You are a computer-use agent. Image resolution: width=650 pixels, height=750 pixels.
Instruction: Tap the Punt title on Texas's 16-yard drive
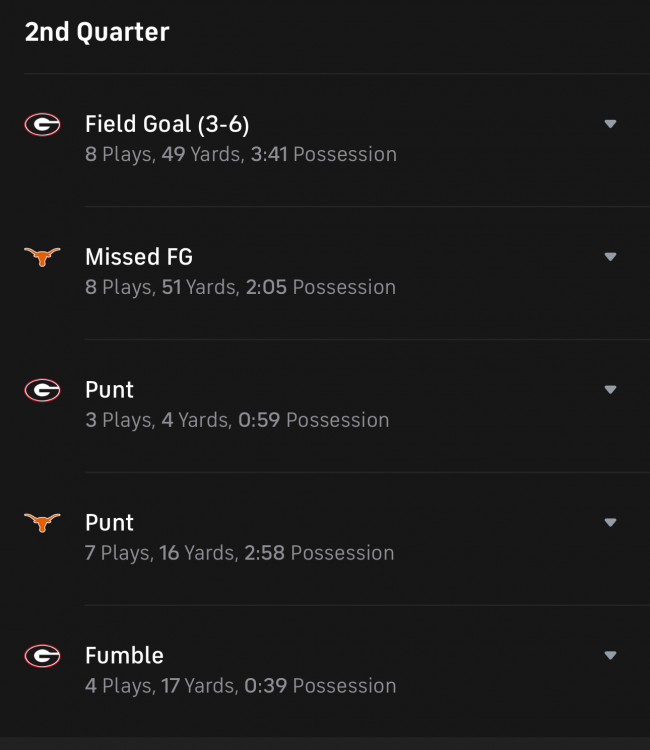[109, 522]
